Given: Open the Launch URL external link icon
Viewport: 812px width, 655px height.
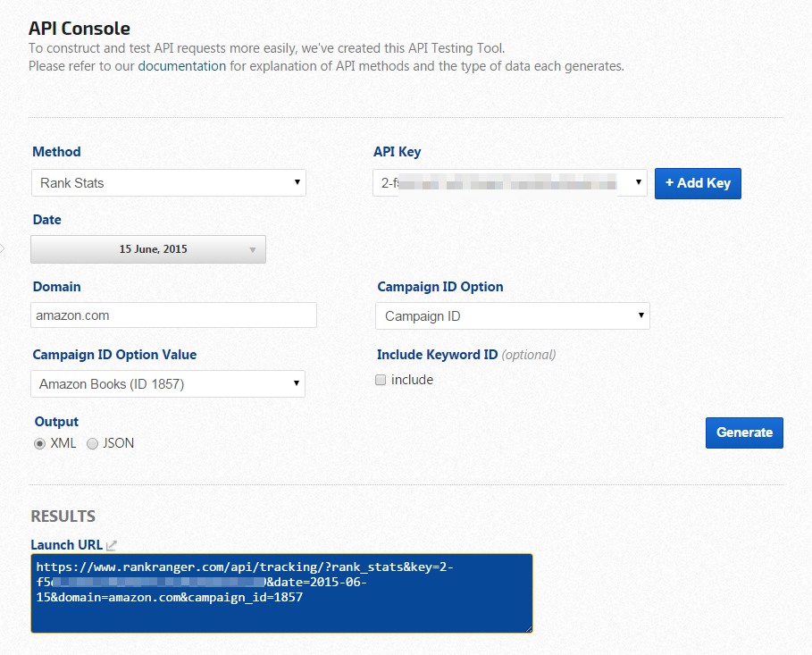Looking at the screenshot, I should (x=112, y=545).
